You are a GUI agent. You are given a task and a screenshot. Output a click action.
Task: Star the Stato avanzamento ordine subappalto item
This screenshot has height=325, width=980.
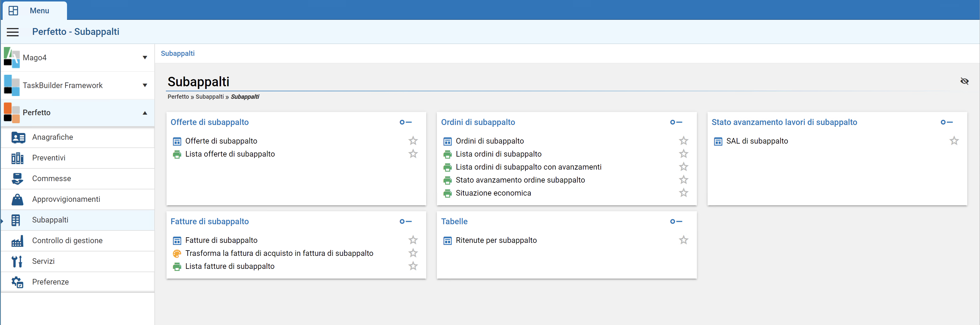point(684,180)
